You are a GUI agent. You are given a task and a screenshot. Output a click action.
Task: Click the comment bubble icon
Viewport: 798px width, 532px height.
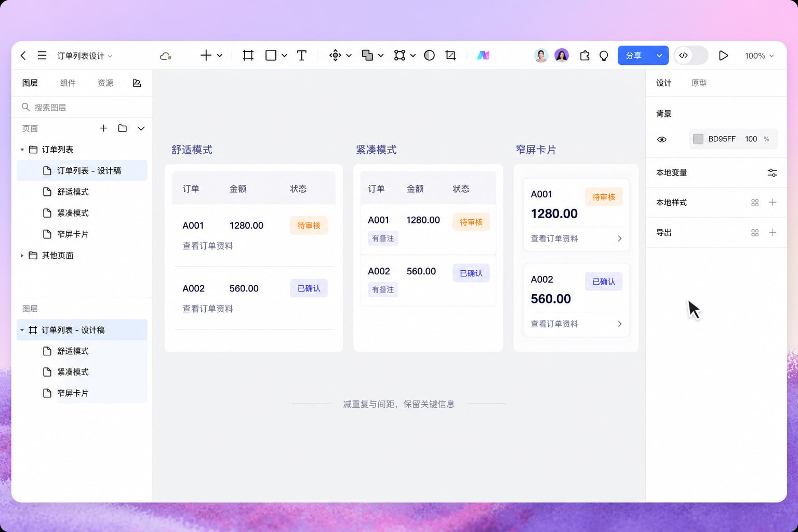click(604, 56)
